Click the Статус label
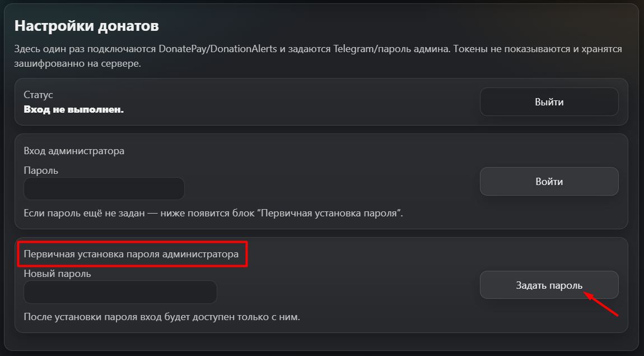 pos(38,95)
